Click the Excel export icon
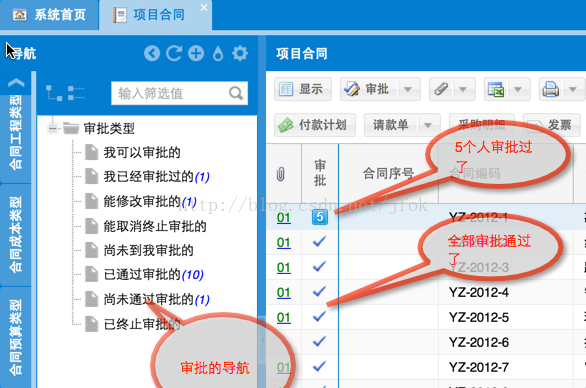The height and width of the screenshot is (388, 586). (496, 89)
